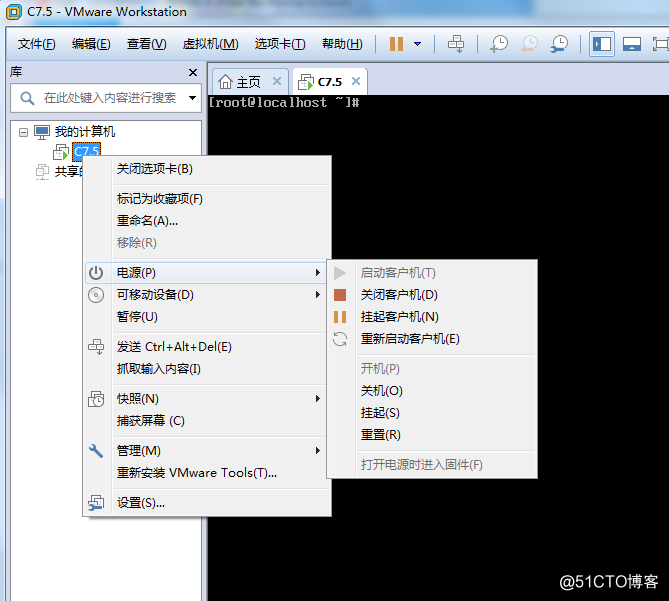Collapse the 我的计算机 tree node
669x601 pixels.
coord(23,133)
